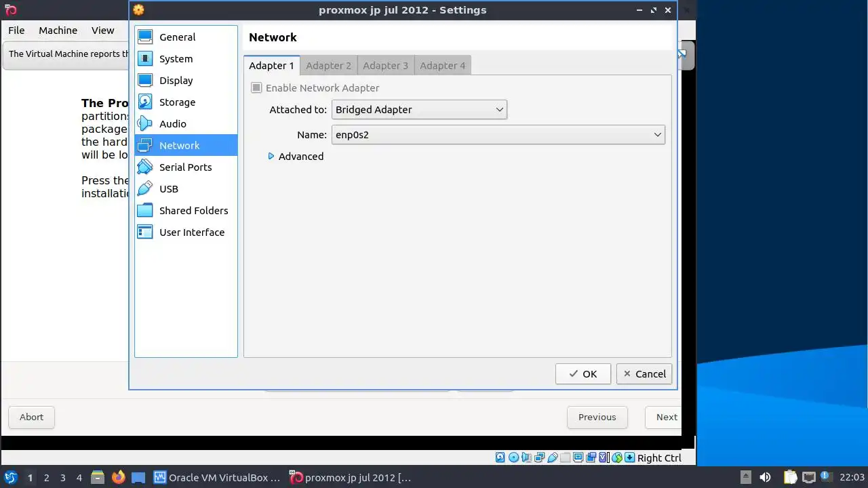Open the User Interface settings category
This screenshot has height=488, width=868.
pos(186,232)
